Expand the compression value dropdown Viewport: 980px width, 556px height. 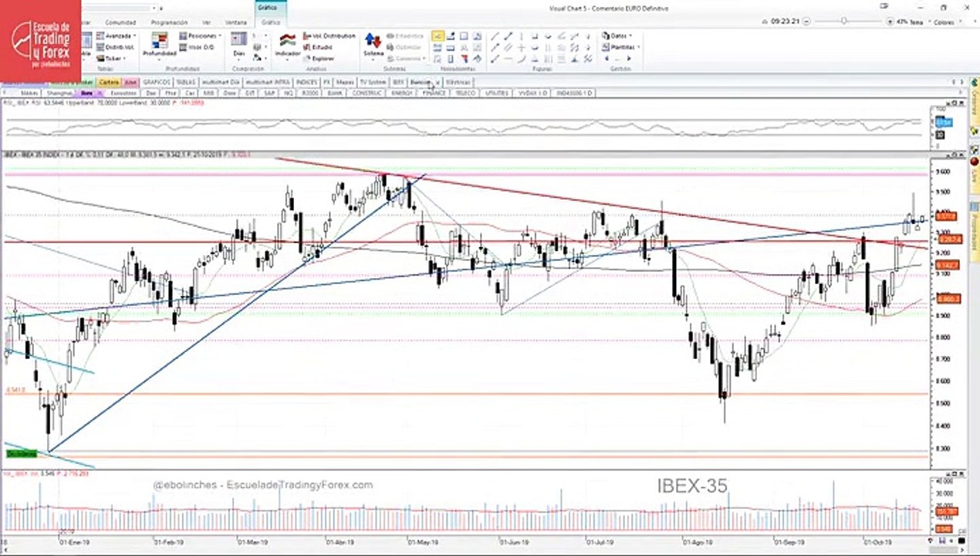[x=265, y=36]
